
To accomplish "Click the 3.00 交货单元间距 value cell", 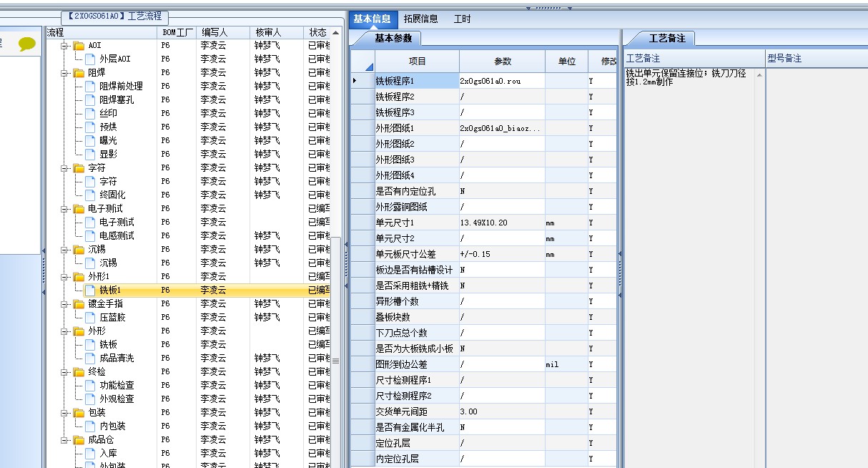I will (502, 411).
